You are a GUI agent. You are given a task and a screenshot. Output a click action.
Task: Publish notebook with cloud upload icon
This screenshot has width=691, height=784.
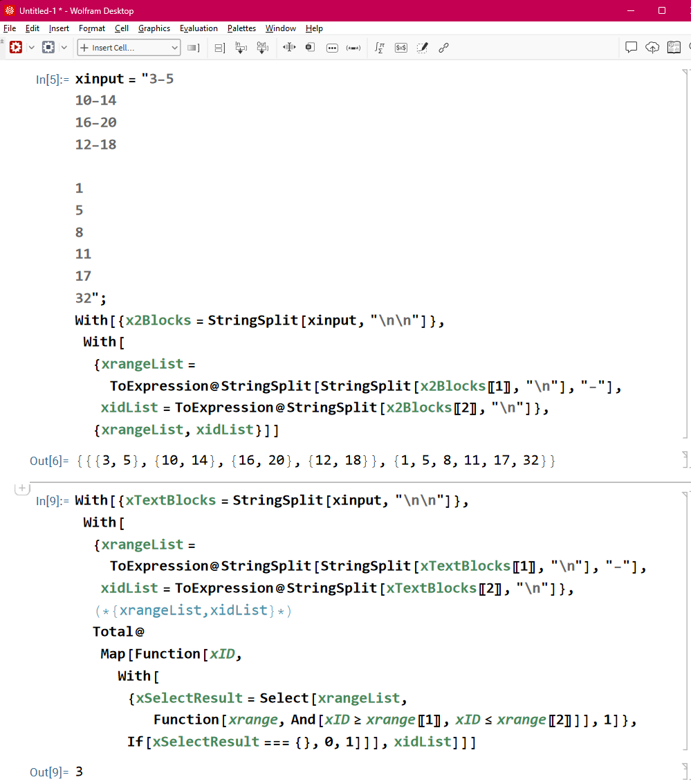652,48
